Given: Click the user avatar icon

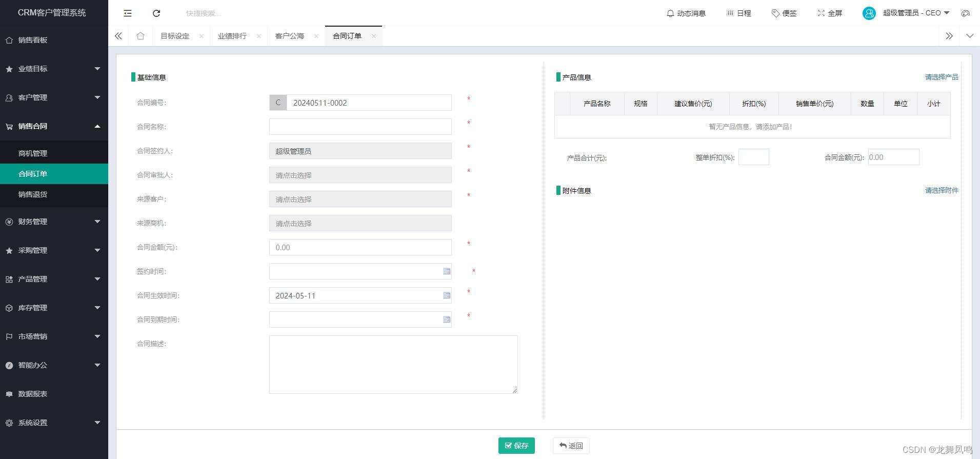Looking at the screenshot, I should 869,13.
